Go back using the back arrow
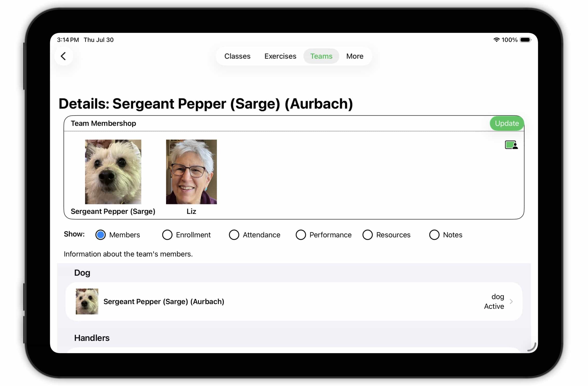This screenshot has width=588, height=386. click(63, 56)
